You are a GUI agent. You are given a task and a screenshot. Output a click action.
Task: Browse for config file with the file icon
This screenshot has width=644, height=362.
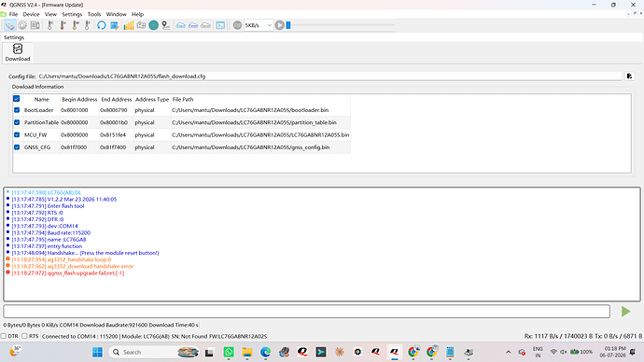point(629,77)
